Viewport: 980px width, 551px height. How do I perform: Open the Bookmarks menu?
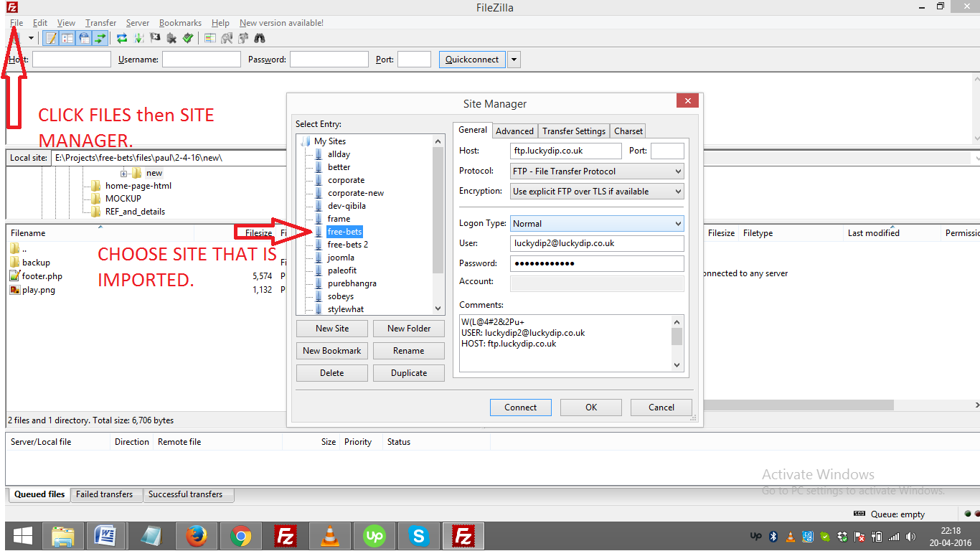pyautogui.click(x=181, y=23)
